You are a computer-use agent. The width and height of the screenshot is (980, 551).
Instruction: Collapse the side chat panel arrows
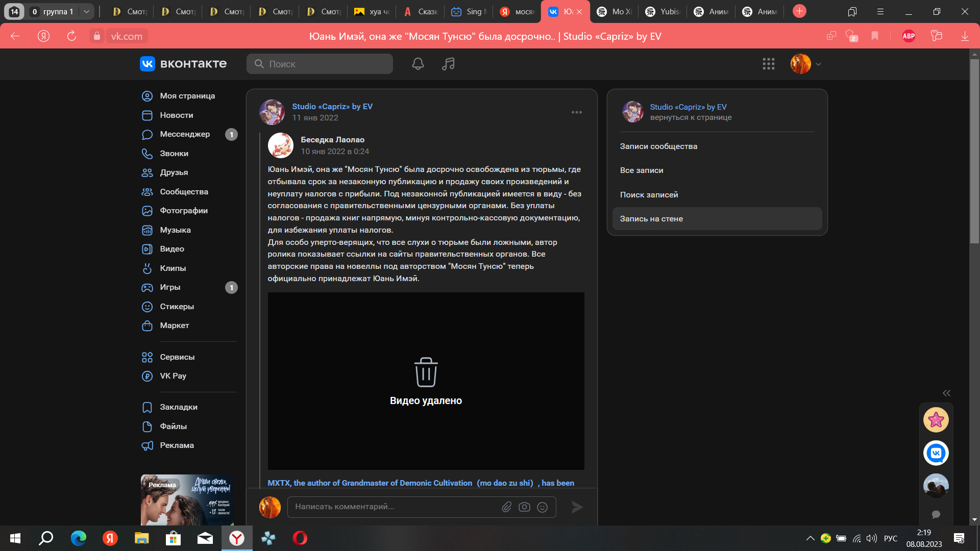click(946, 393)
